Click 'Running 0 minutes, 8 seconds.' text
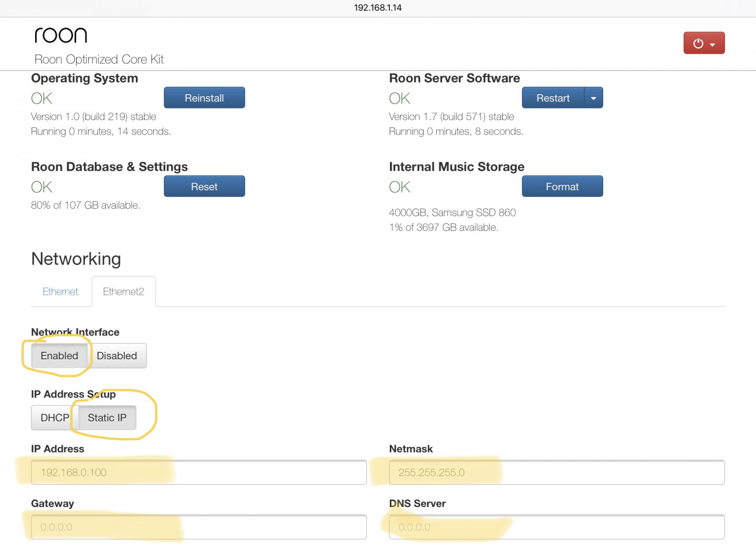The width and height of the screenshot is (756, 555). (456, 131)
